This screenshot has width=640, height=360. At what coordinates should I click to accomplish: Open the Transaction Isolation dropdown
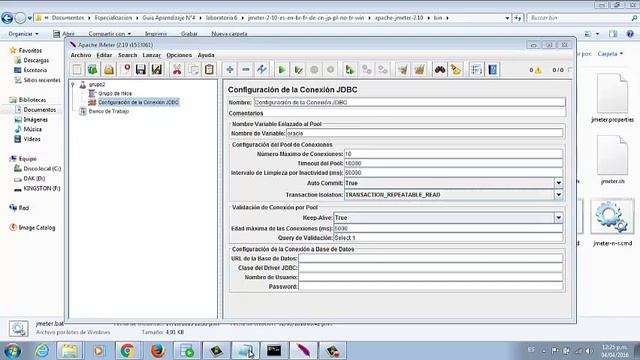coord(558,195)
